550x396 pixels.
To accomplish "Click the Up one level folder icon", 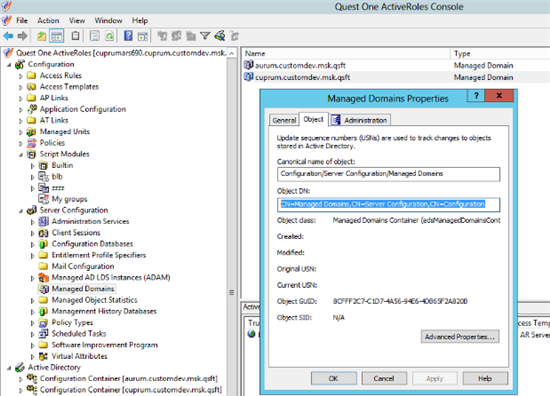I will [42, 36].
